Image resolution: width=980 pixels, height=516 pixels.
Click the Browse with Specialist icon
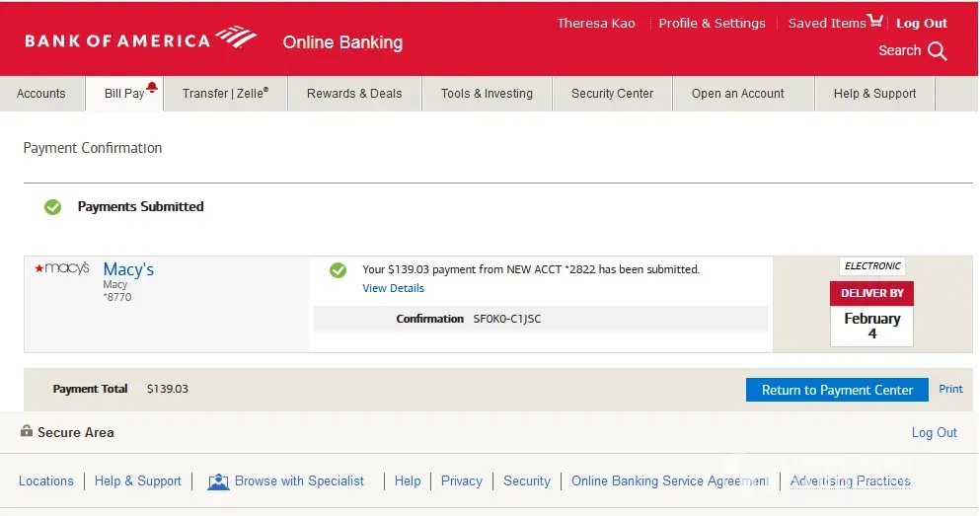click(218, 481)
